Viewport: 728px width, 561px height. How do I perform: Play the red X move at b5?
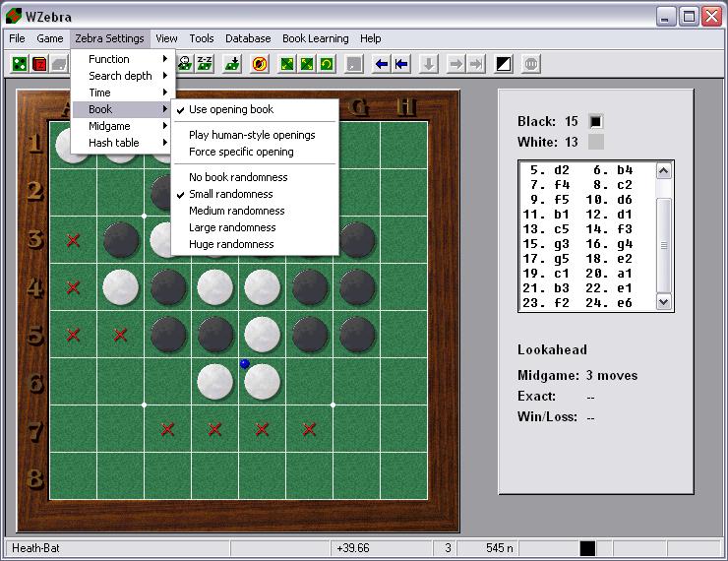pyautogui.click(x=120, y=335)
